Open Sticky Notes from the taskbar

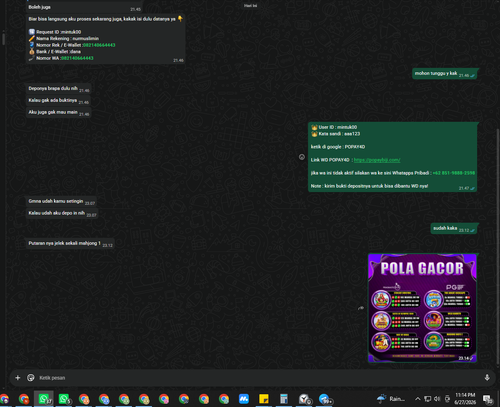[x=264, y=399]
